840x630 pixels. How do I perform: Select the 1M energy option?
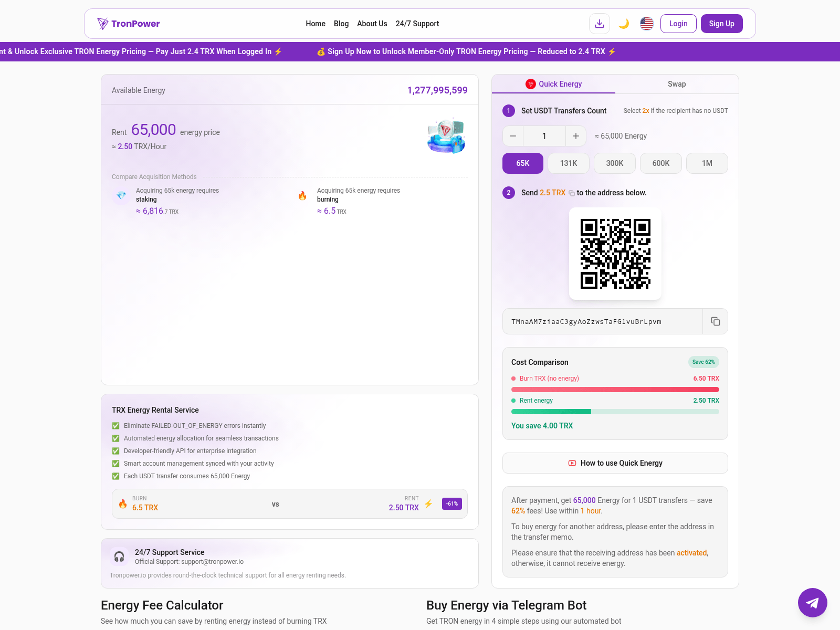(707, 163)
